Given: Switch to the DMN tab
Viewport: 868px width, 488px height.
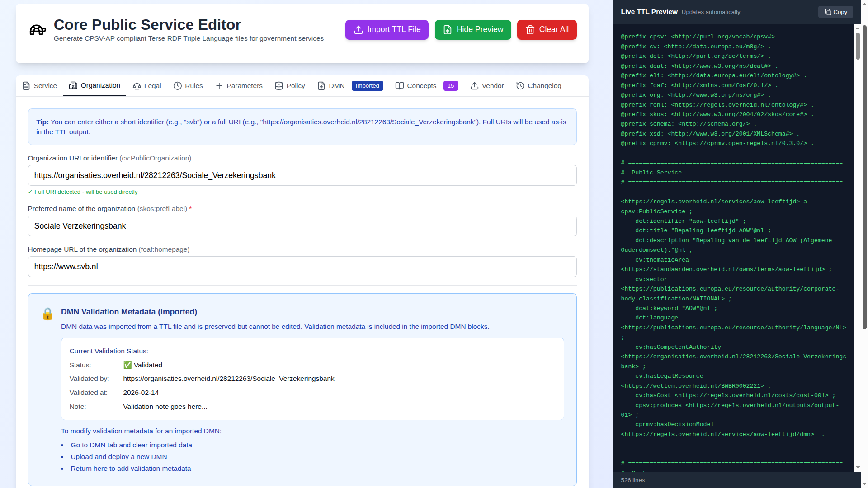Looking at the screenshot, I should [330, 86].
